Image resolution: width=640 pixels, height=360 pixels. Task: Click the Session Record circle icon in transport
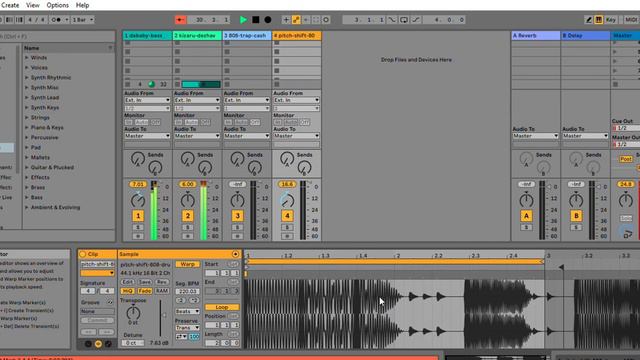(326, 20)
